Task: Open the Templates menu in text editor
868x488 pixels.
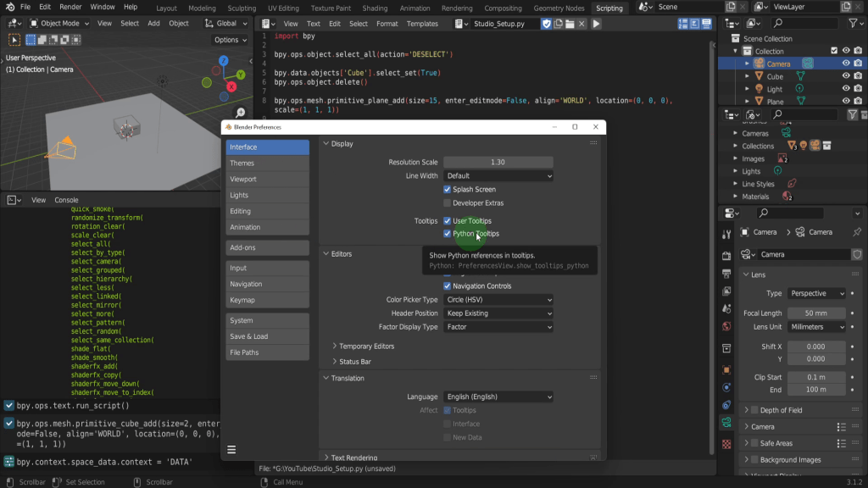Action: click(422, 24)
